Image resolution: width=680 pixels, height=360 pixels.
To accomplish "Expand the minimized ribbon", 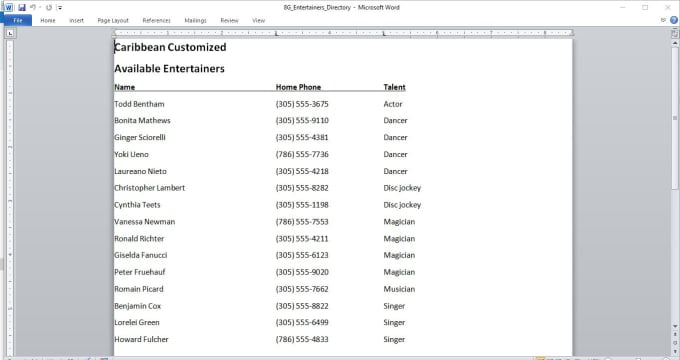I will point(663,20).
